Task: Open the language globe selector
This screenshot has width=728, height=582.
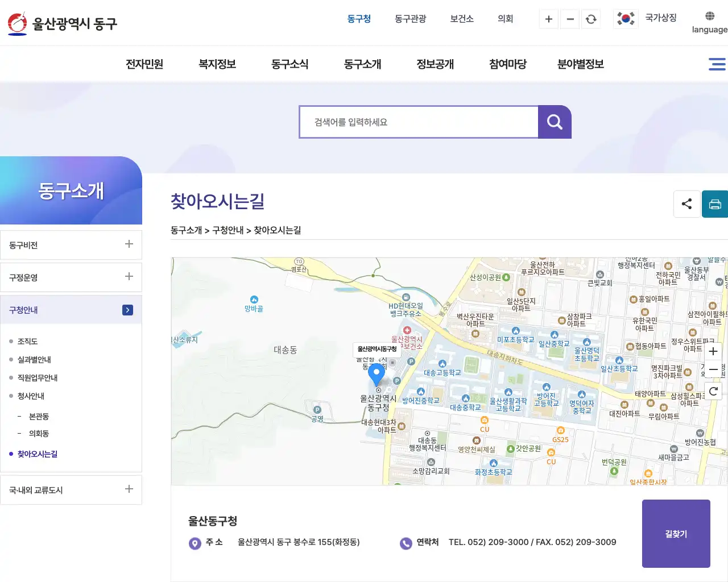Action: 709,23
